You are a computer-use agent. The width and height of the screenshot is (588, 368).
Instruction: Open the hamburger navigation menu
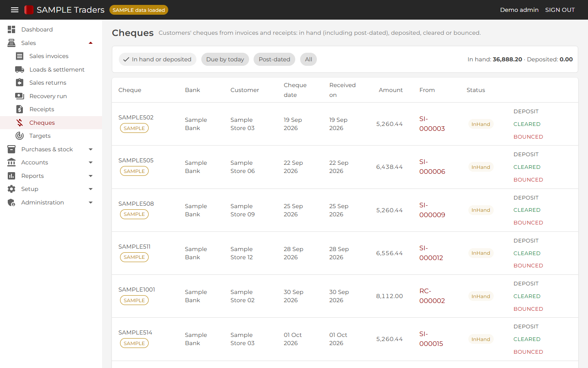pos(15,10)
